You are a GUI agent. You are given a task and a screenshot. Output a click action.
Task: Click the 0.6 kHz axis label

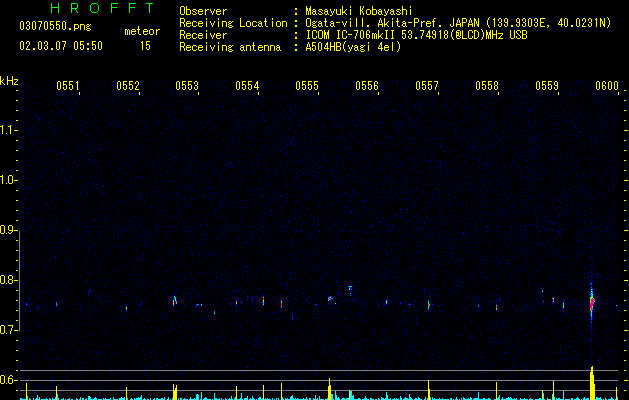pyautogui.click(x=7, y=380)
